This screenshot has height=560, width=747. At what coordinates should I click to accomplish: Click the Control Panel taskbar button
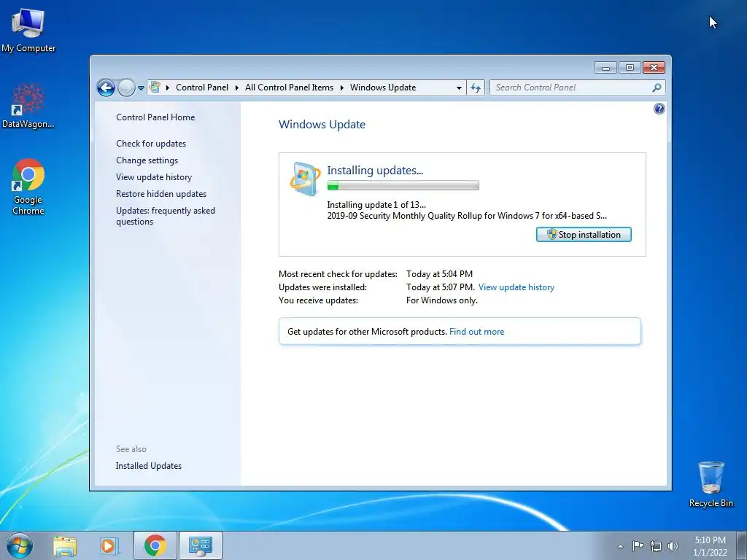[x=201, y=545]
